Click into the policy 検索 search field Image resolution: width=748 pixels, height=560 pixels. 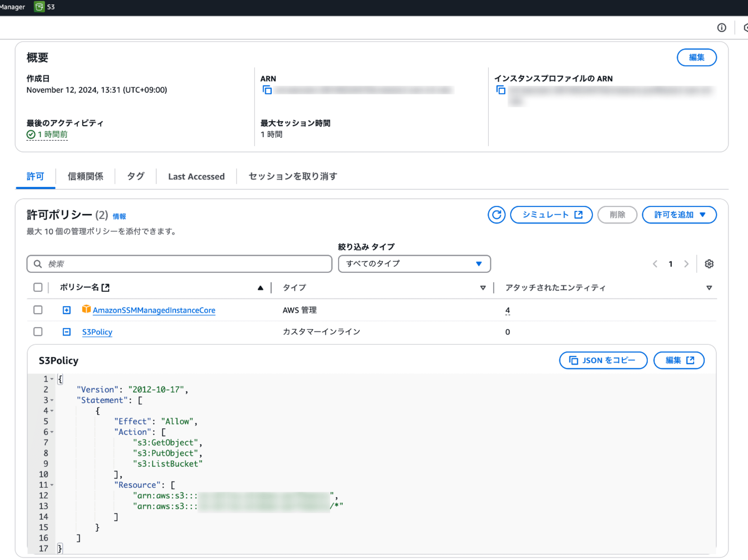click(x=180, y=264)
